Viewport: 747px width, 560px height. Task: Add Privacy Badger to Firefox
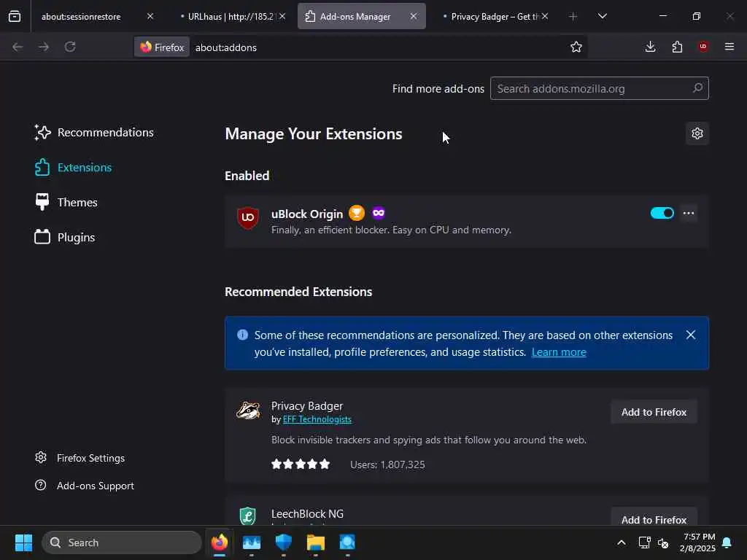point(654,412)
